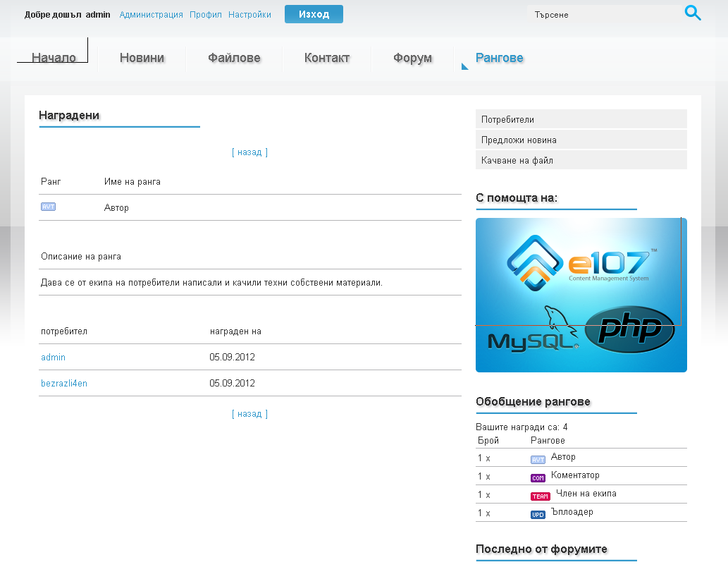The width and height of the screenshot is (728, 567).
Task: Click the AVT icon in the rank table
Action: [x=47, y=207]
